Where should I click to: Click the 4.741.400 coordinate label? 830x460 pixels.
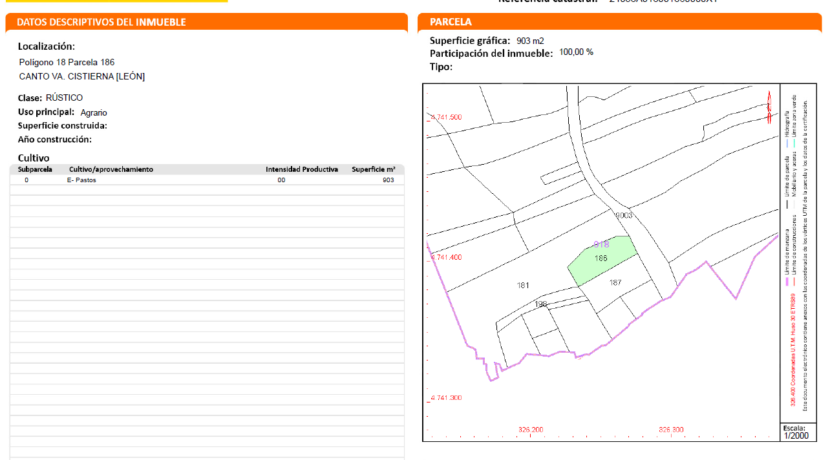click(x=446, y=257)
